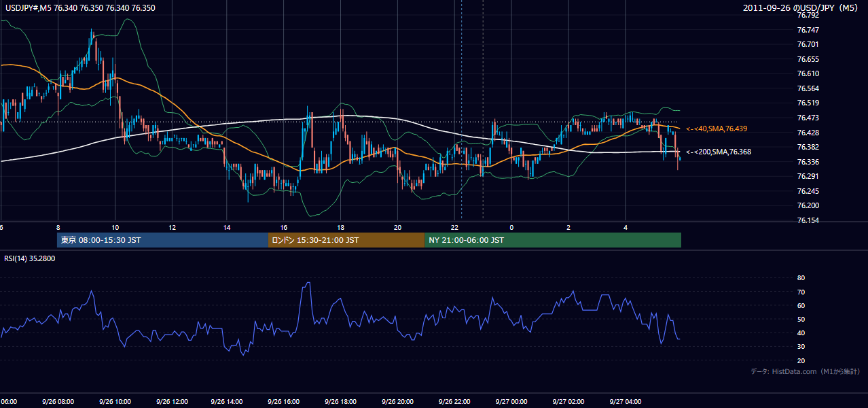Click the 9/26 22:00 time axis label
The width and height of the screenshot is (868, 408).
coord(454,401)
